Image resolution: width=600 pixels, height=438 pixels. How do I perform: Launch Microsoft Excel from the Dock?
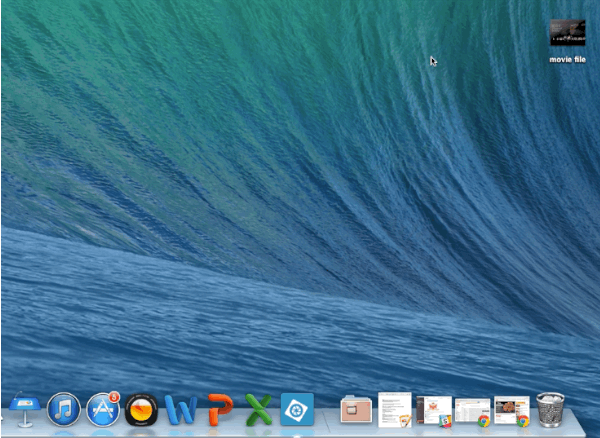pos(259,410)
